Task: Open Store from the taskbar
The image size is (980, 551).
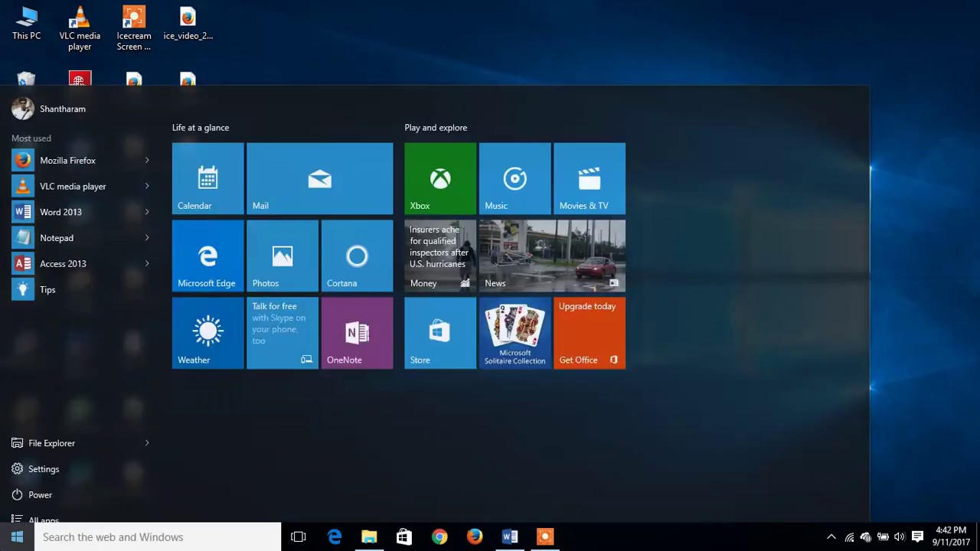Action: click(404, 537)
